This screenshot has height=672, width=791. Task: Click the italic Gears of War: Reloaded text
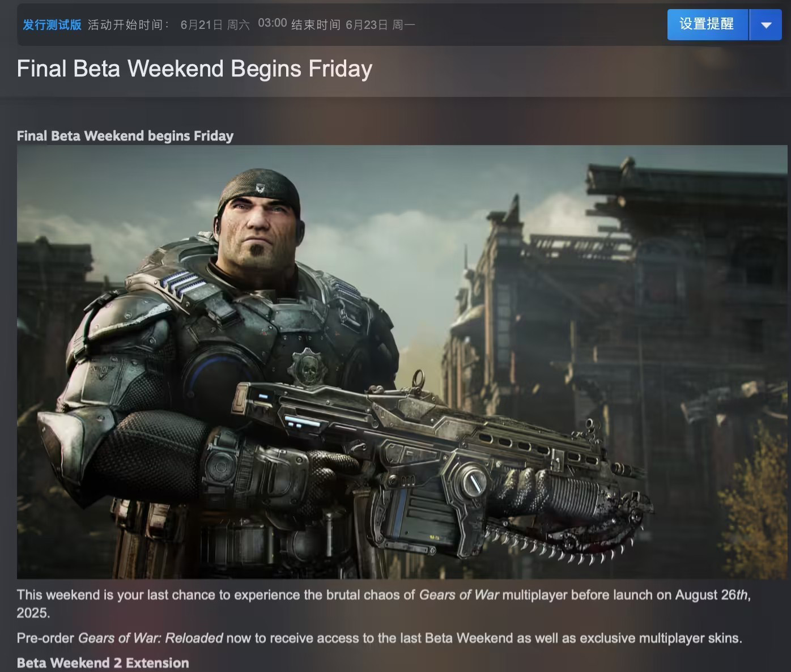[x=151, y=638]
